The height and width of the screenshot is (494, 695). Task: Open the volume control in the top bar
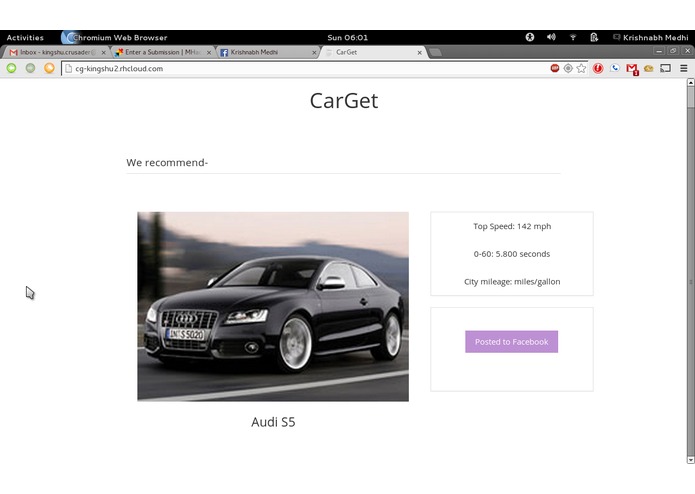click(x=551, y=37)
